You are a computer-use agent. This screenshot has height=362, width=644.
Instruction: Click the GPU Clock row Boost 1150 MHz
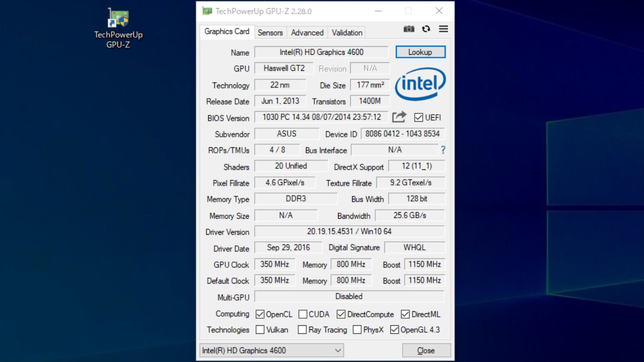425,264
